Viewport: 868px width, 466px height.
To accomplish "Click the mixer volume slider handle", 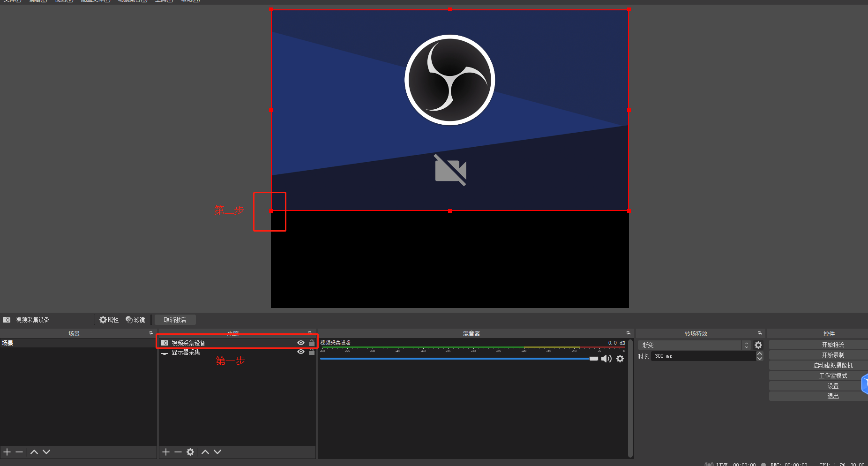I will (594, 359).
